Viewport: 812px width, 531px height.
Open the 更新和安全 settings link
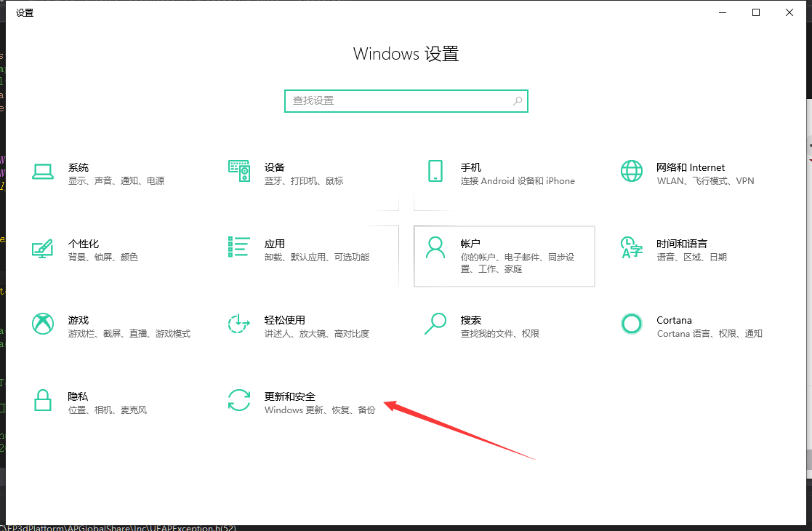click(x=290, y=396)
